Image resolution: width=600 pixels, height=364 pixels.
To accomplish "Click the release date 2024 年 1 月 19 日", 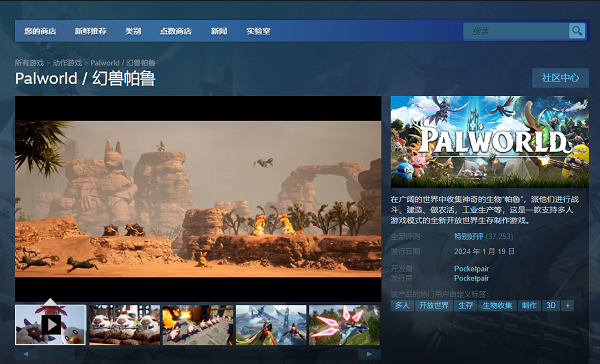I will pos(484,251).
